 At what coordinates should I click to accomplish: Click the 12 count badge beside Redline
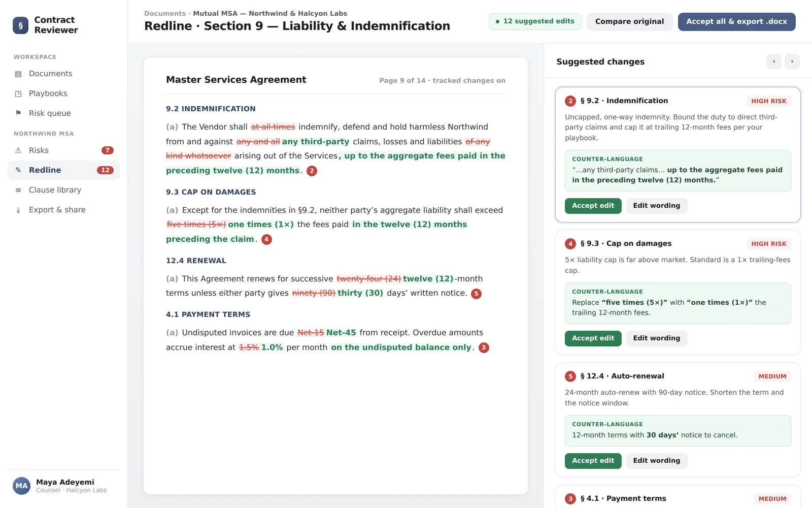tap(105, 170)
